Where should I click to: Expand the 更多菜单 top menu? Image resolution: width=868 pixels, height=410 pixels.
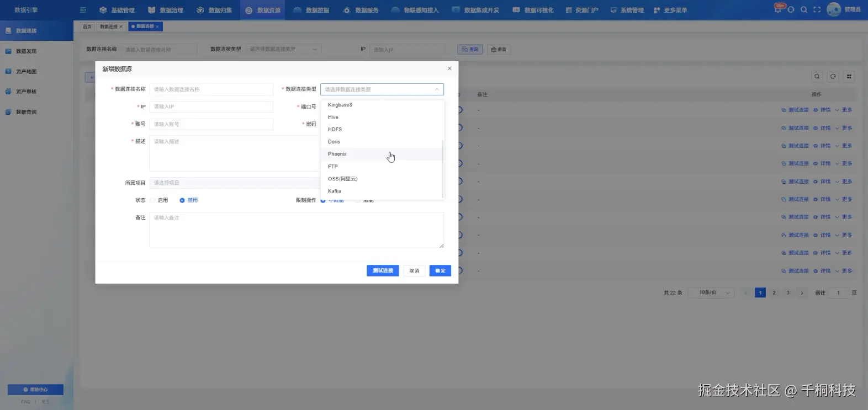point(670,10)
